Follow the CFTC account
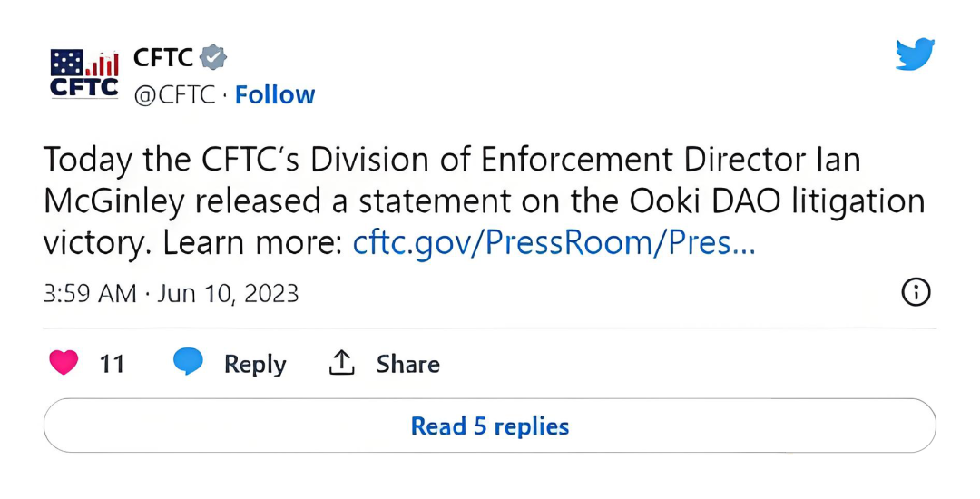The height and width of the screenshot is (499, 980). (275, 94)
